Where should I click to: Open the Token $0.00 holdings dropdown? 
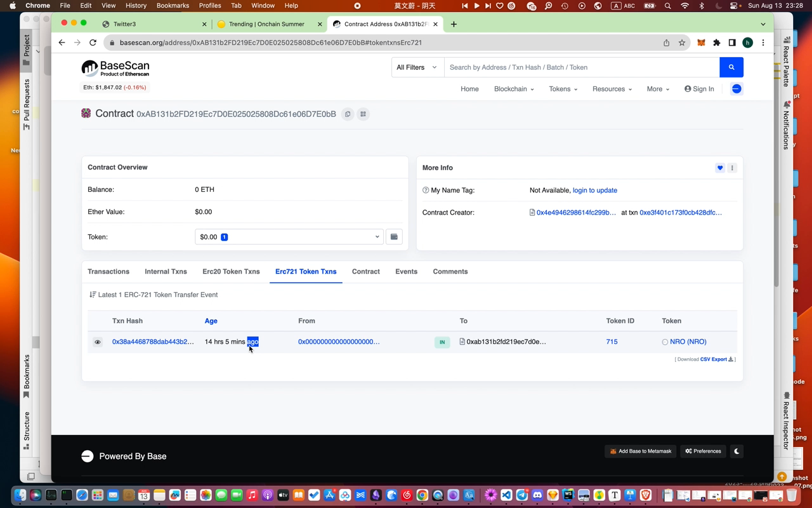[289, 237]
